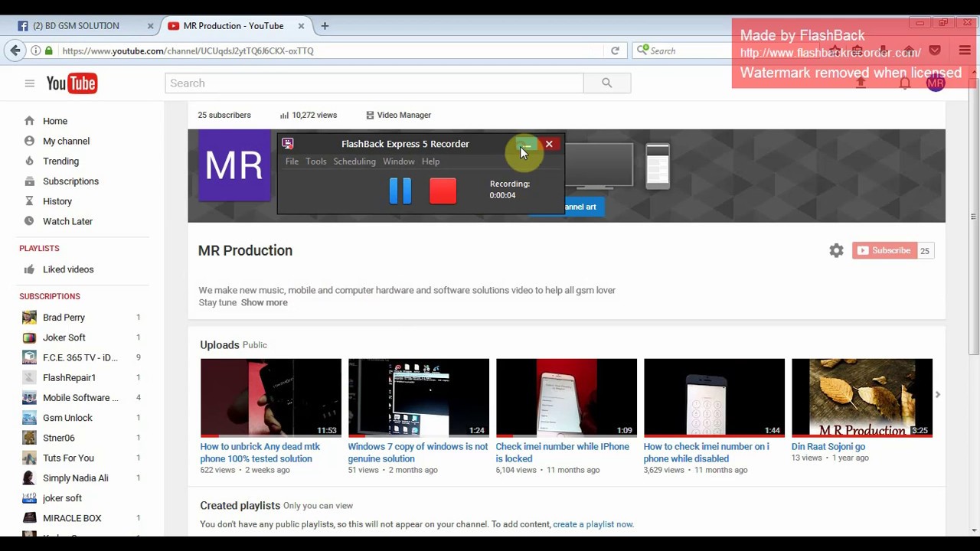This screenshot has width=980, height=551.
Task: Open Liked videos playlist
Action: (x=68, y=269)
